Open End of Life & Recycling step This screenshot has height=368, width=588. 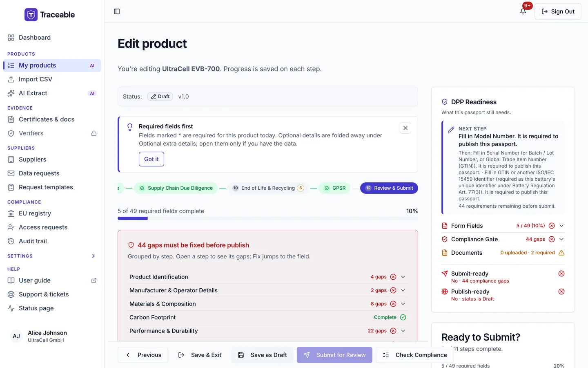coord(268,188)
